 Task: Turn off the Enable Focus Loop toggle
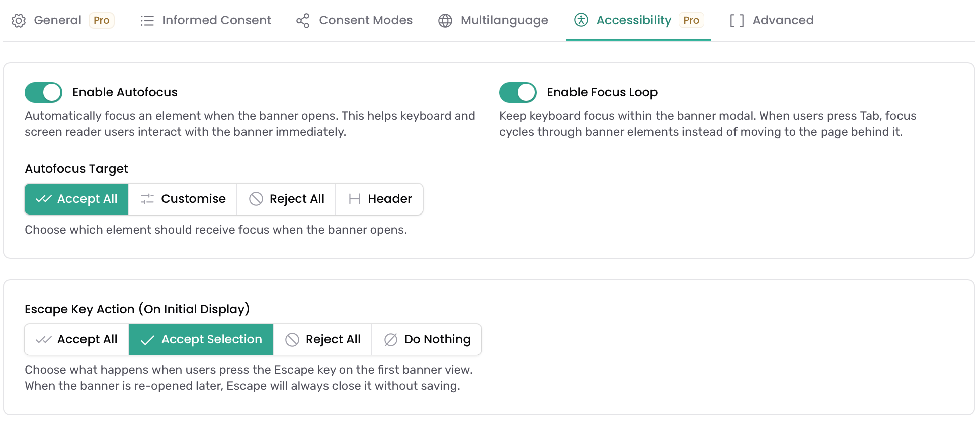click(518, 92)
